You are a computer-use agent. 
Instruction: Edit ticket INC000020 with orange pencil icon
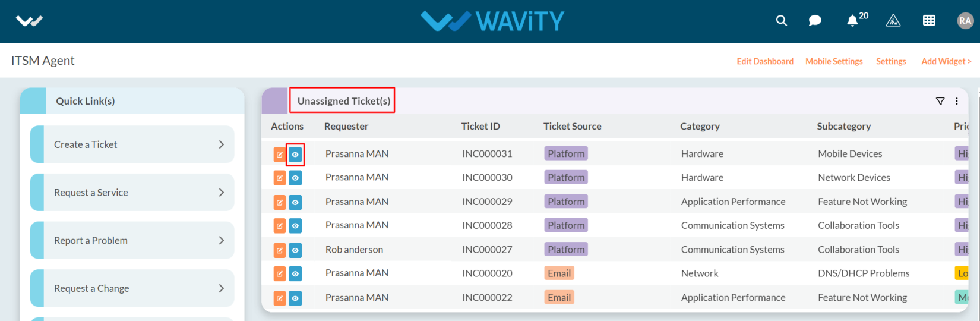pos(280,274)
